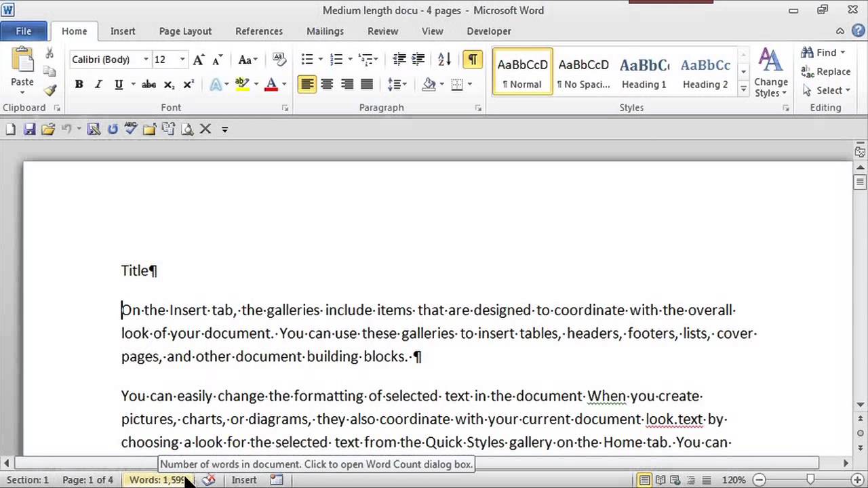This screenshot has width=868, height=488.
Task: Switch to the Mailings tab
Action: coord(325,31)
